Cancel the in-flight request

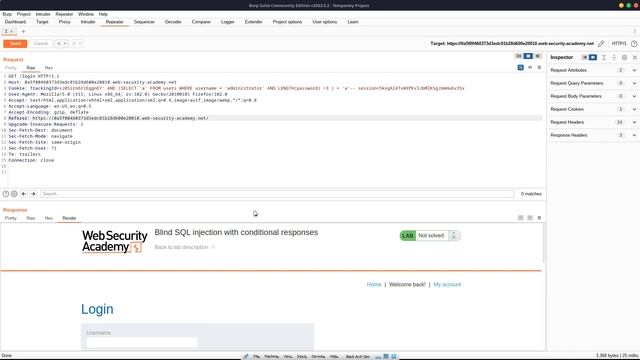[41, 44]
